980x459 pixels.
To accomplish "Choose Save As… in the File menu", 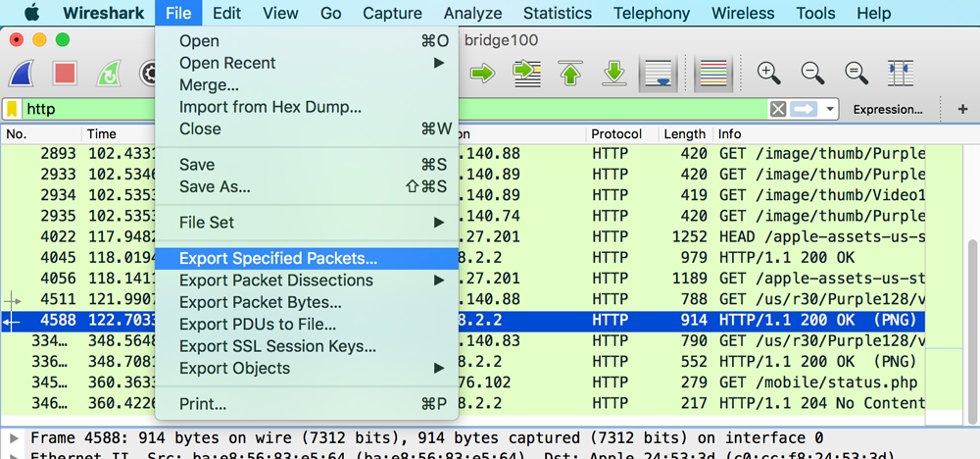I will coord(307,187).
